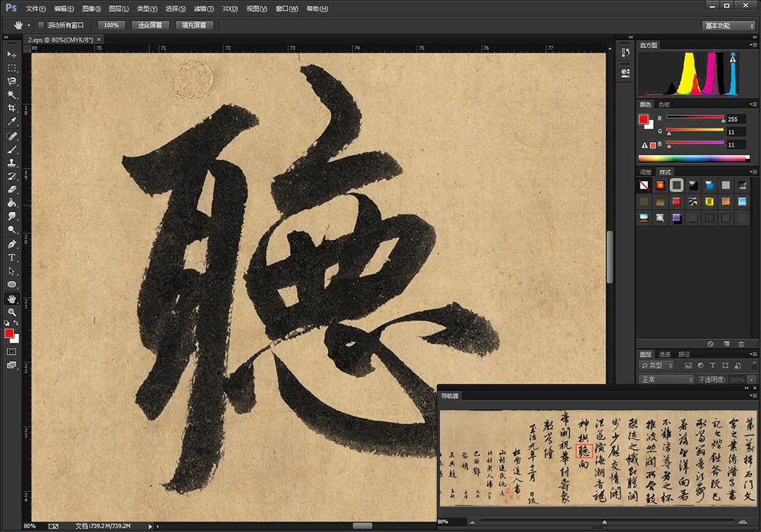Click clear style icon at Styles panel bottom
This screenshot has height=532, width=761.
pyautogui.click(x=711, y=344)
